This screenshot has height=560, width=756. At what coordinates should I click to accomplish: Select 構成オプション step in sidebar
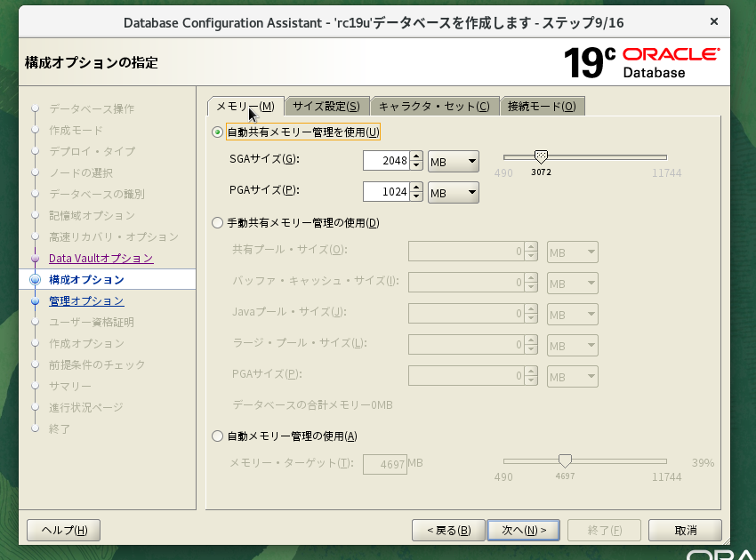(86, 279)
